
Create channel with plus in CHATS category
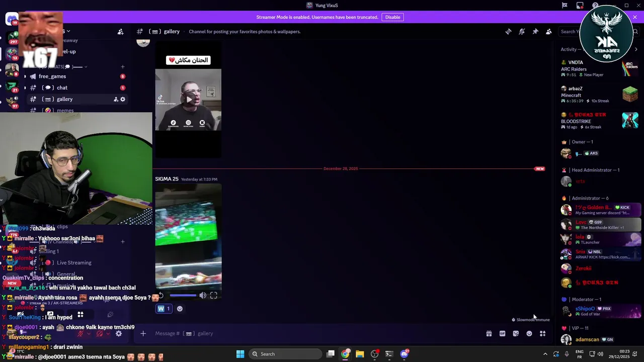(x=123, y=66)
